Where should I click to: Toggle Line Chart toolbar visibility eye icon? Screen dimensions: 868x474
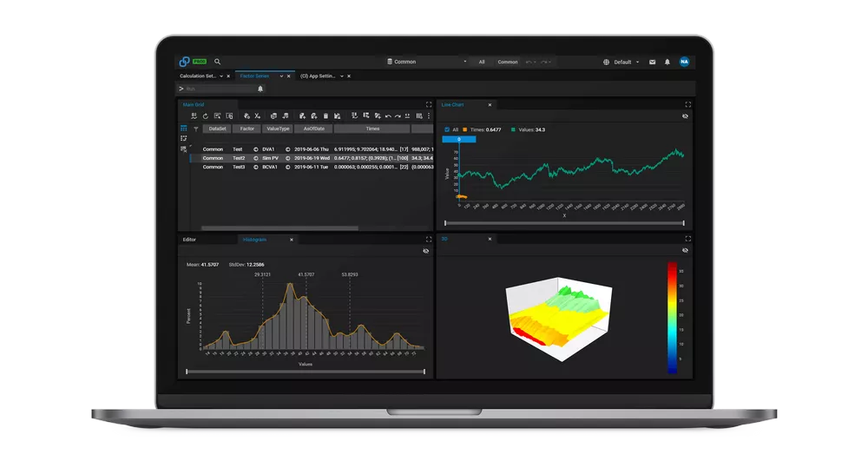[x=686, y=116]
